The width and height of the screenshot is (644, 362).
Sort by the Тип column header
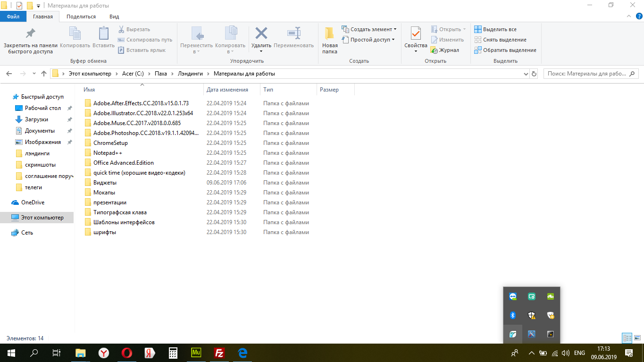tap(288, 90)
